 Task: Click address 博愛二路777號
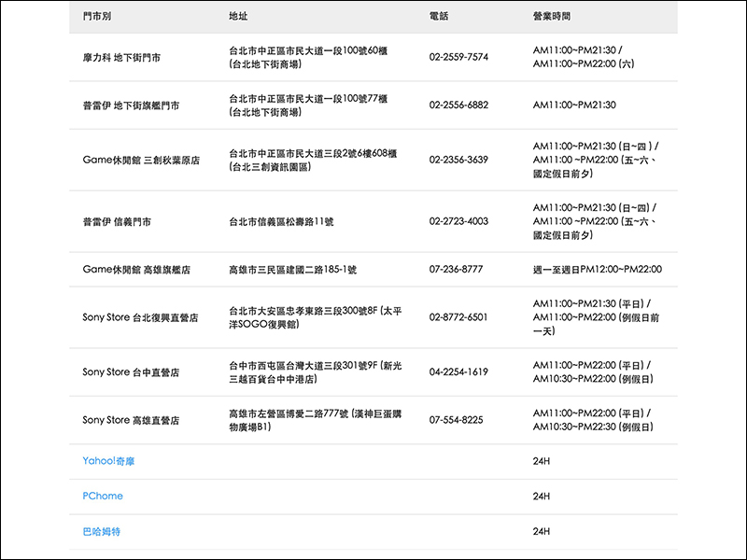click(316, 421)
